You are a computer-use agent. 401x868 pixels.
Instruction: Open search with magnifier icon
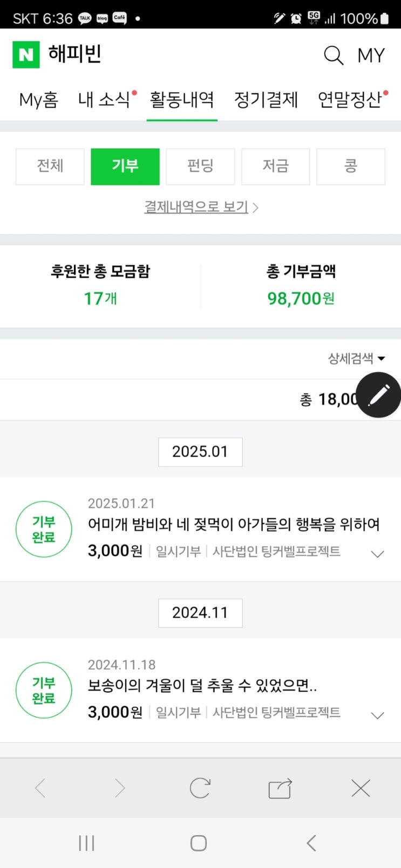click(333, 55)
